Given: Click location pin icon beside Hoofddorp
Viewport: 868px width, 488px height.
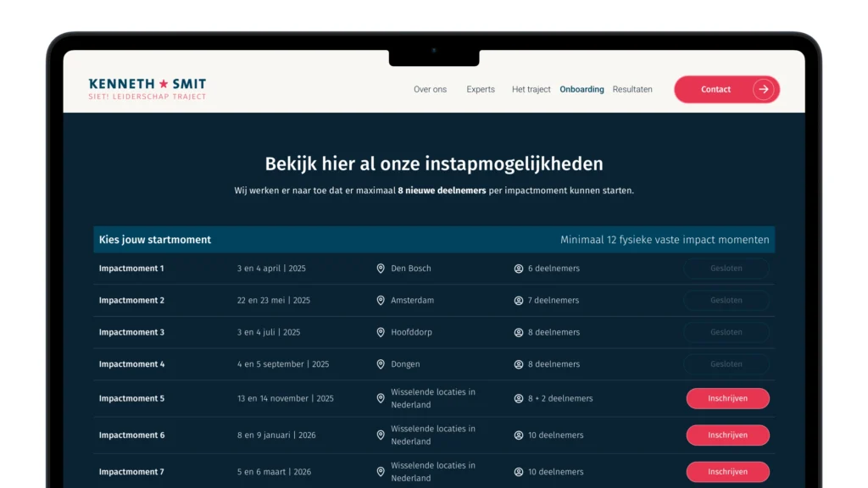Looking at the screenshot, I should coord(381,332).
